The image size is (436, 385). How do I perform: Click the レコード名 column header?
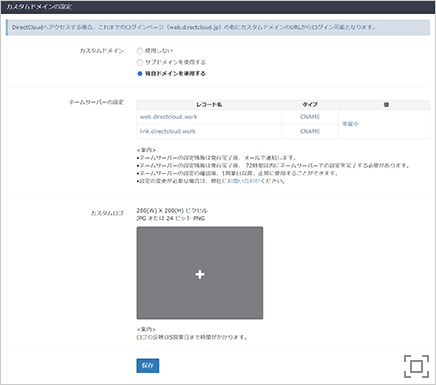tap(209, 105)
